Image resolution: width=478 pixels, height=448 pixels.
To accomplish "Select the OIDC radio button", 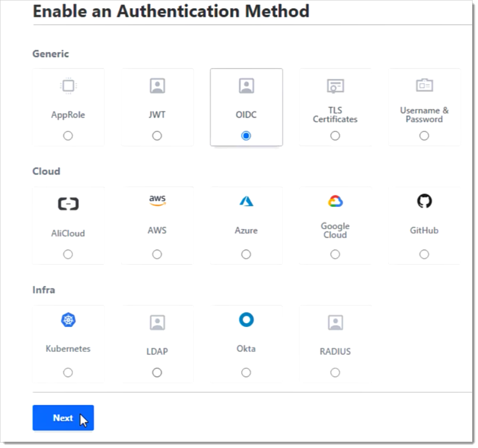I will (246, 136).
